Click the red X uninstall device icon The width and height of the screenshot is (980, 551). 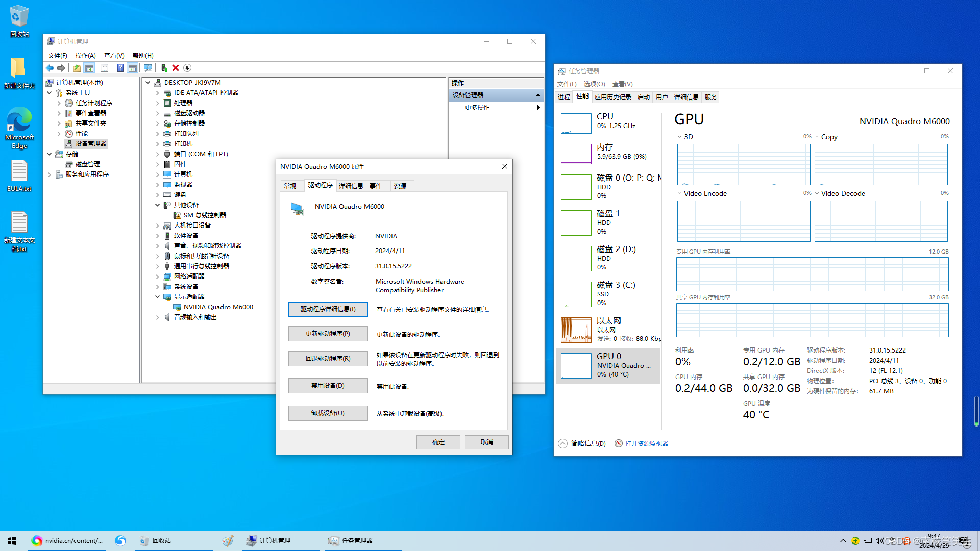coord(176,68)
